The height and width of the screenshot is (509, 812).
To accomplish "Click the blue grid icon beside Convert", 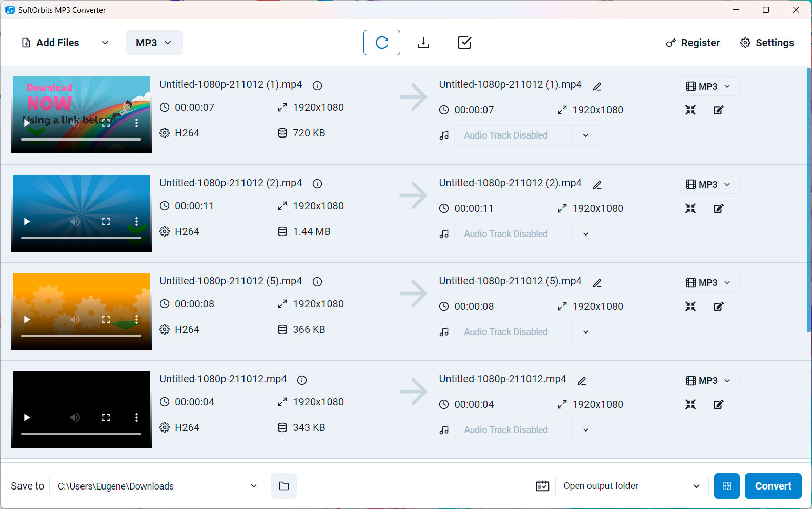I will pos(726,486).
